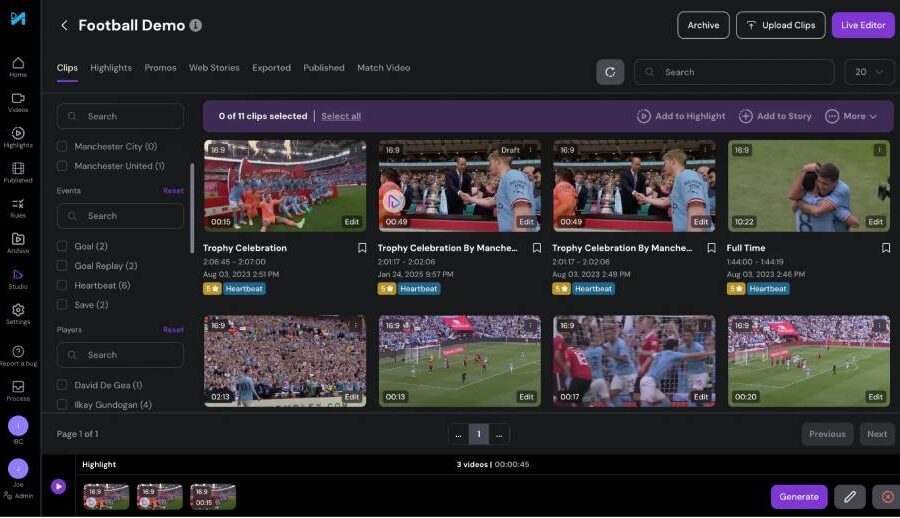Click the Upload Clips button
This screenshot has height=518, width=900.
pyautogui.click(x=780, y=25)
